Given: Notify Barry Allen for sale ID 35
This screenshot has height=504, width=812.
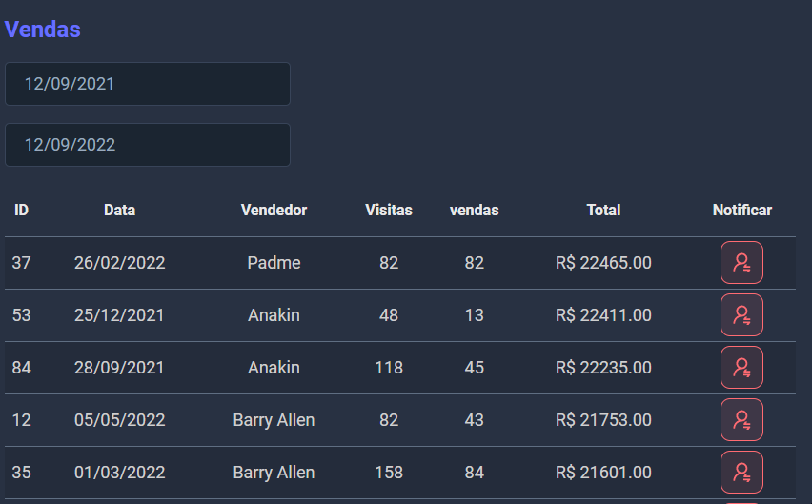Looking at the screenshot, I should 741,472.
